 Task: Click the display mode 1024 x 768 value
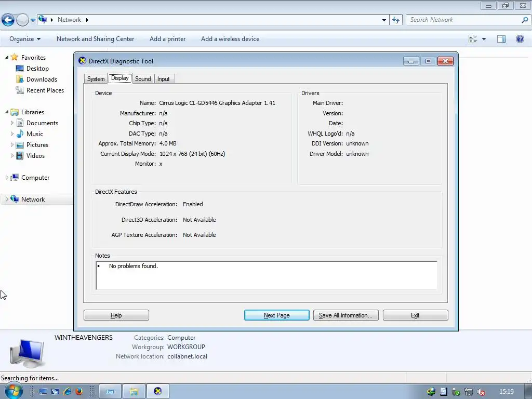click(192, 154)
